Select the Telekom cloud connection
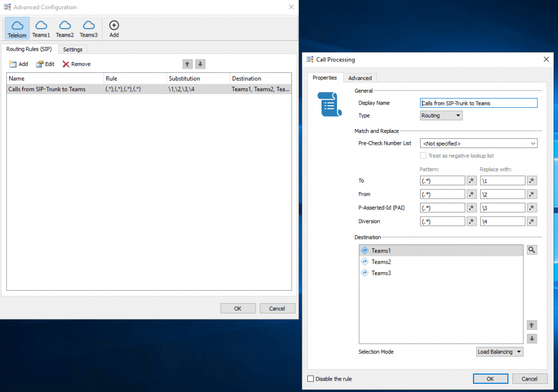The width and height of the screenshot is (558, 392). point(17,28)
